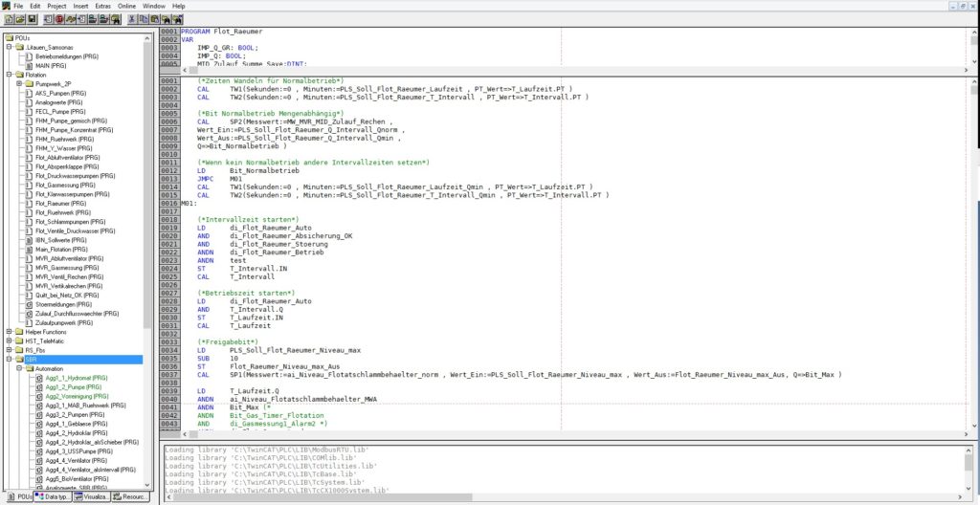Click the Logout toolbar icon
The height and width of the screenshot is (505, 980).
tap(104, 19)
